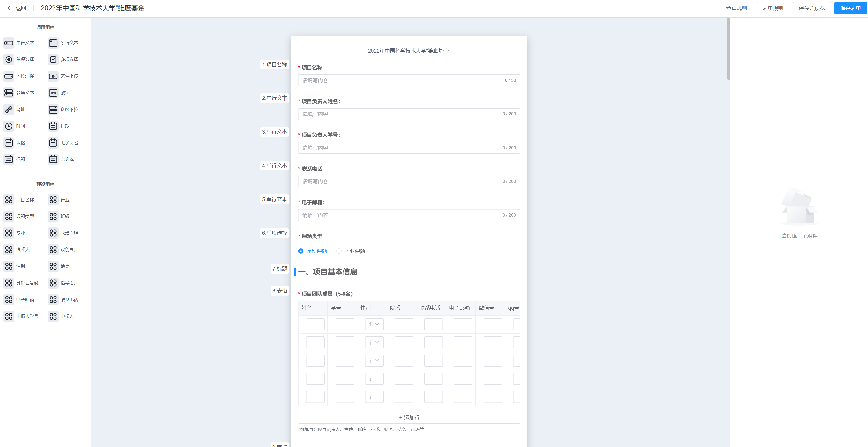Add the preset 专业 component icon
This screenshot has height=447, width=868.
(9, 233)
